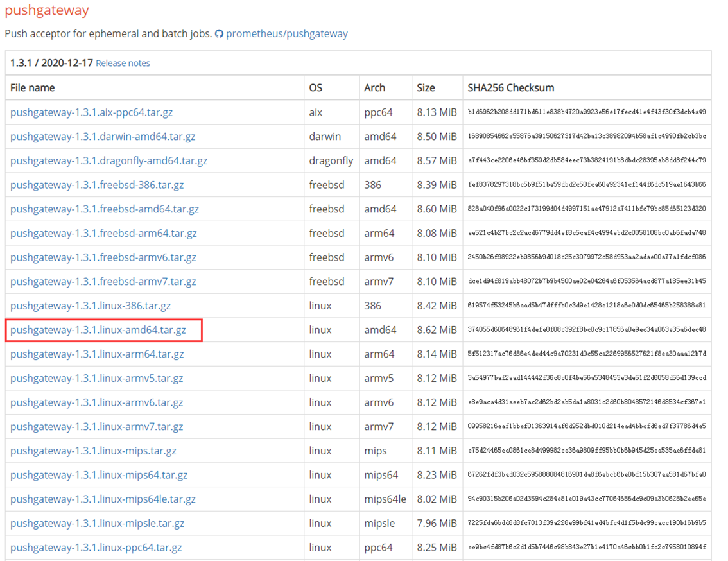The width and height of the screenshot is (728, 561).
Task: Click the SHA256 checksum for linux-arm64.tar.gz
Action: (587, 354)
